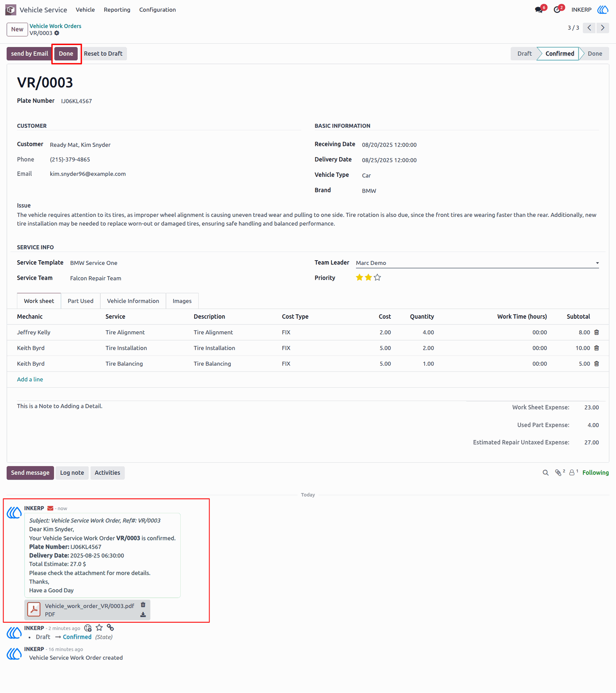Download the Vehicle_work_order PDF attachment
Viewport: 616px width, 693px height.
pos(143,615)
